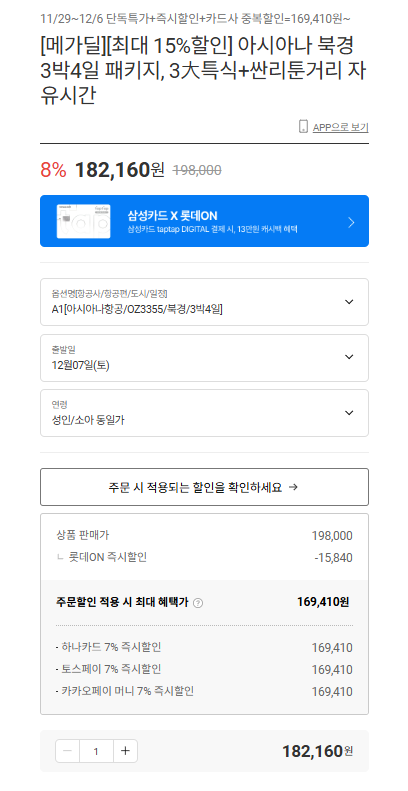Open the APP으로 보기 link
The image size is (408, 791).
(x=340, y=127)
